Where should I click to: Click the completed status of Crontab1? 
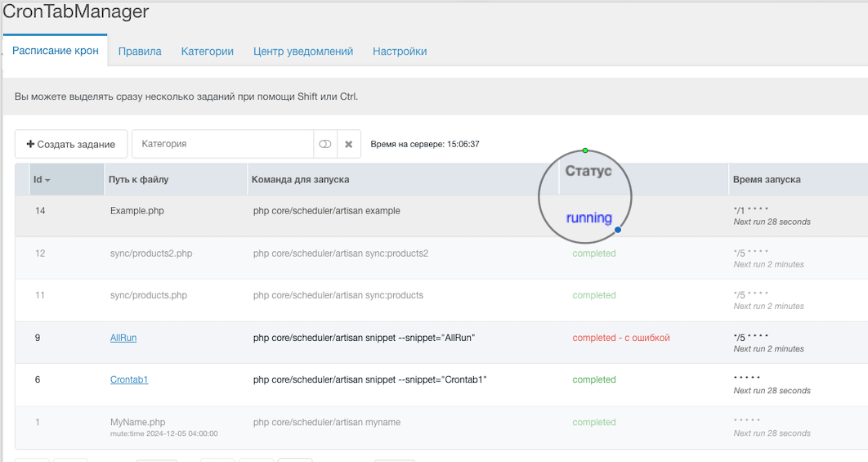click(x=594, y=379)
